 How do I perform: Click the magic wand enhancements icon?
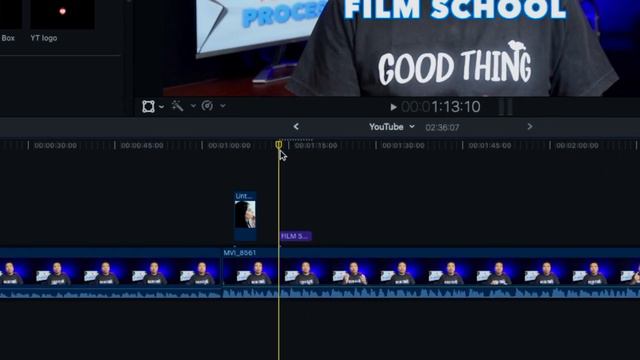178,106
